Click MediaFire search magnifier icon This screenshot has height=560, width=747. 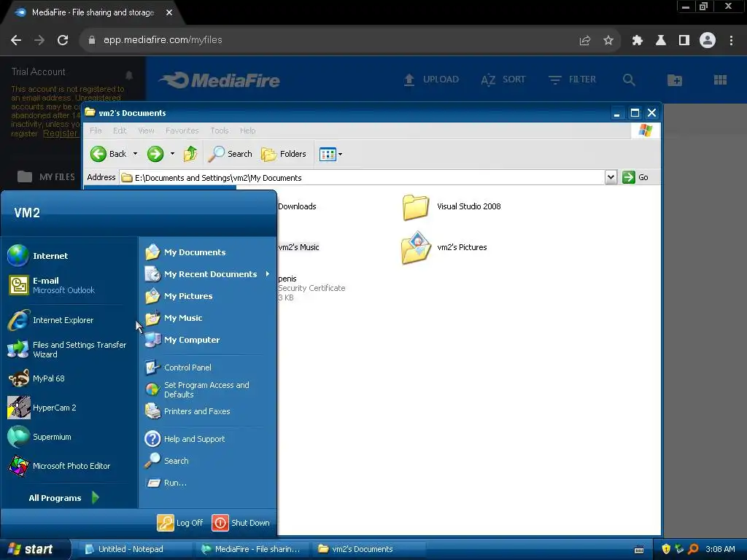[x=629, y=79]
